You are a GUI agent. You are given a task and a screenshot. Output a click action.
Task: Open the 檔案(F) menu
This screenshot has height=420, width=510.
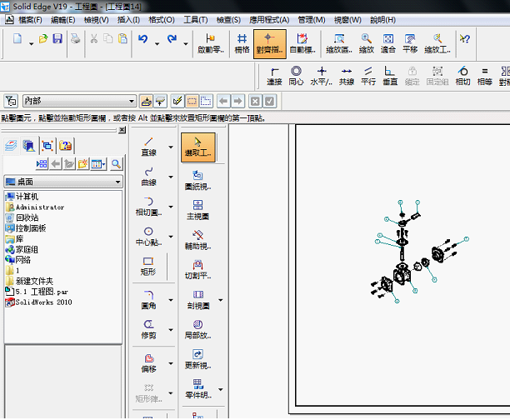[x=30, y=20]
